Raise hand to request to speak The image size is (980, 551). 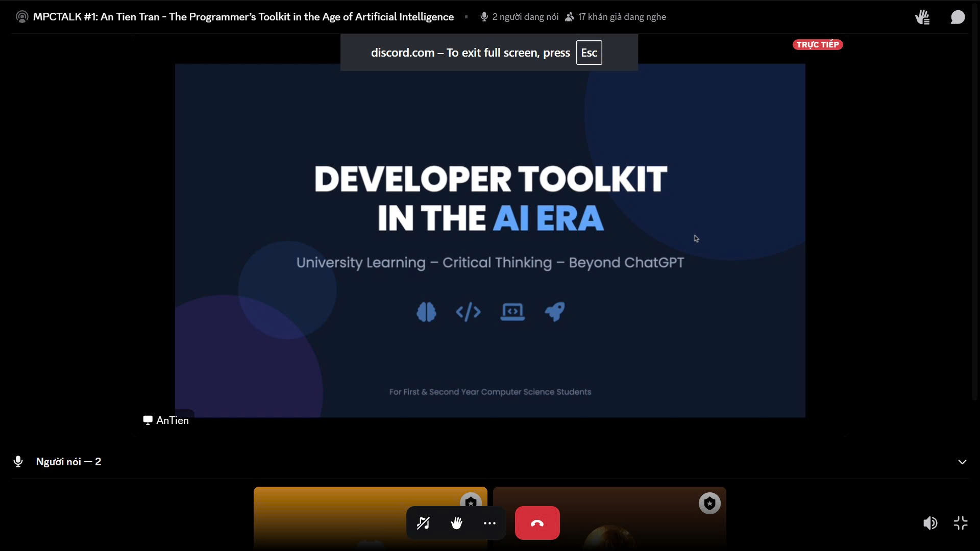pyautogui.click(x=456, y=523)
